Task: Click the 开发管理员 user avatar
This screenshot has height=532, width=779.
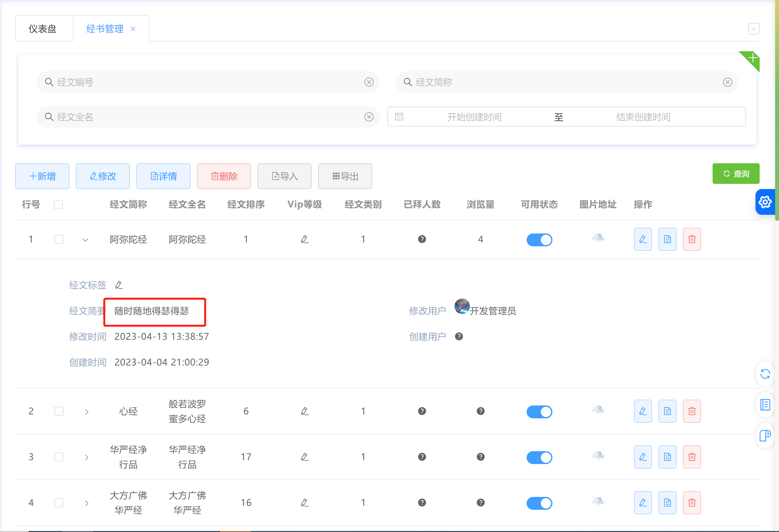Action: (462, 306)
